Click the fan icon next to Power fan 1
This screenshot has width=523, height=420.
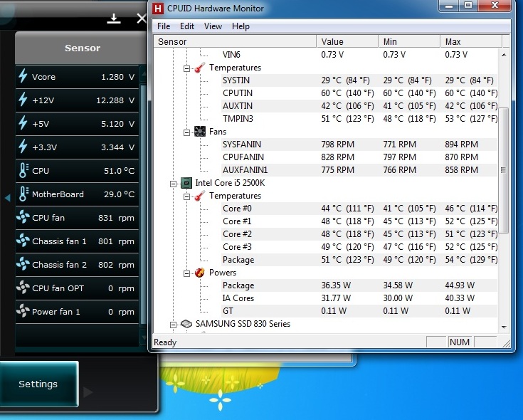point(23,312)
